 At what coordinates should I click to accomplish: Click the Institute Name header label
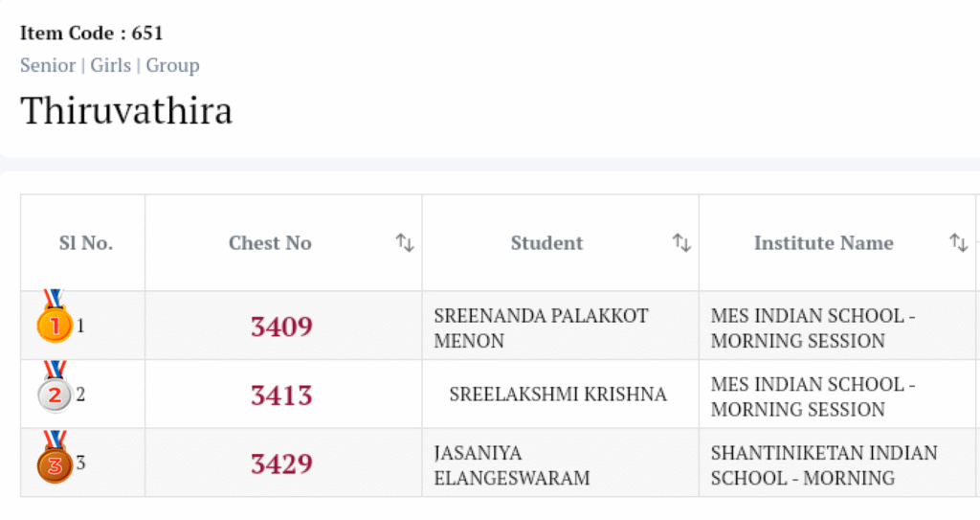coord(823,243)
